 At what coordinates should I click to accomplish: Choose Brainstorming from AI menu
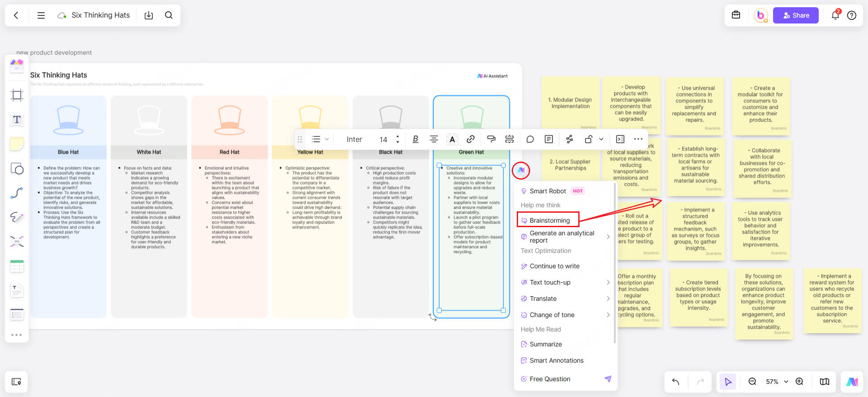549,220
